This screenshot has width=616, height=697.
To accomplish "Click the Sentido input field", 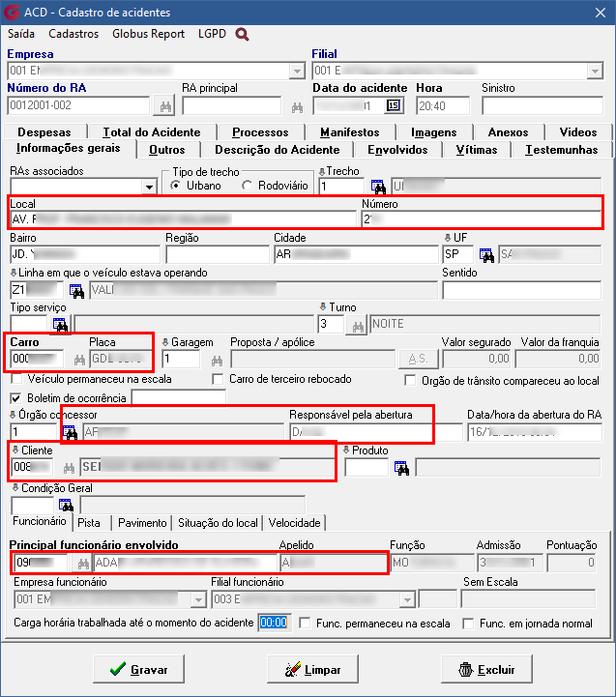I will (521, 290).
